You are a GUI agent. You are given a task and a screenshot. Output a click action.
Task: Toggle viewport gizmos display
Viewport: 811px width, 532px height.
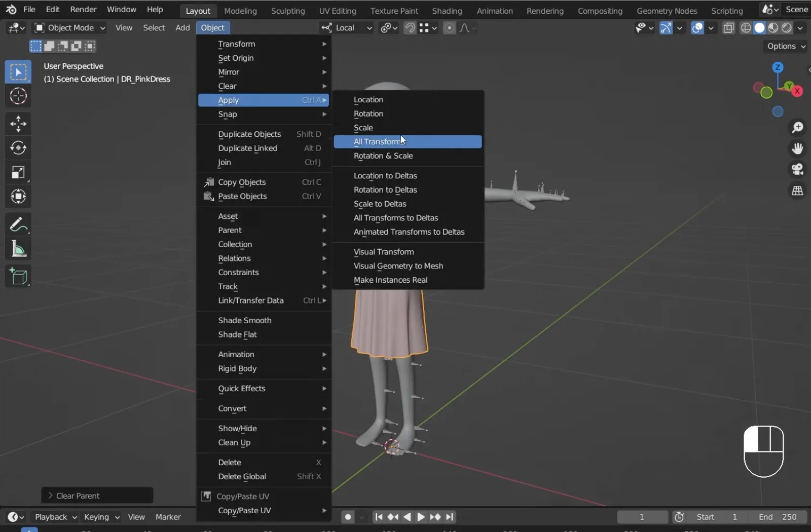(x=666, y=28)
